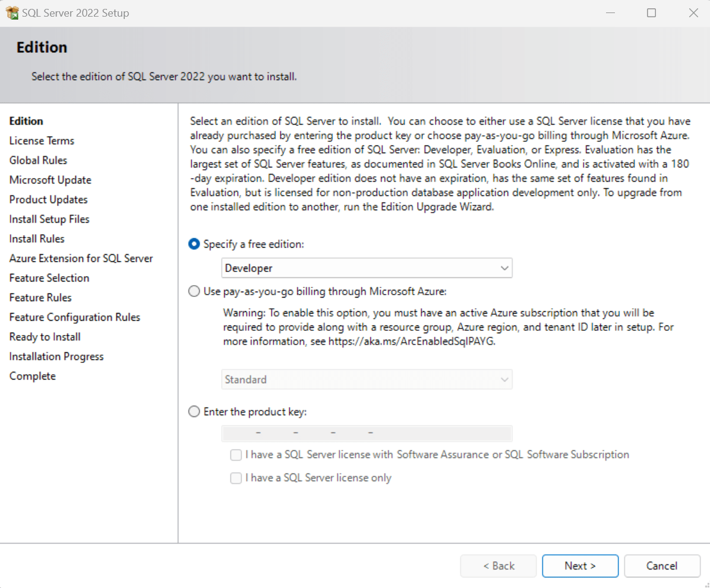Minimize the SQL Server 2022 Setup window
The image size is (710, 588).
tap(610, 12)
